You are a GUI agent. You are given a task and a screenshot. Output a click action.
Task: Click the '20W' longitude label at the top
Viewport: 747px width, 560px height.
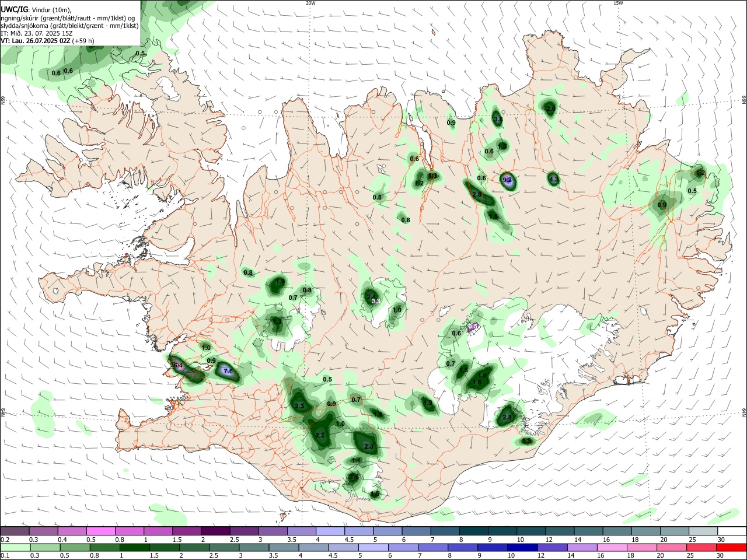[x=310, y=3]
